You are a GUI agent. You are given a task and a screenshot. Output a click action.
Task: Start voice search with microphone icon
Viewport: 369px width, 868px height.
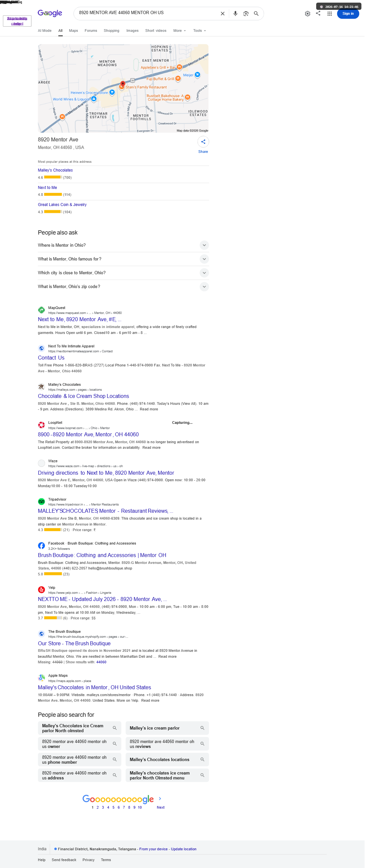click(x=235, y=13)
